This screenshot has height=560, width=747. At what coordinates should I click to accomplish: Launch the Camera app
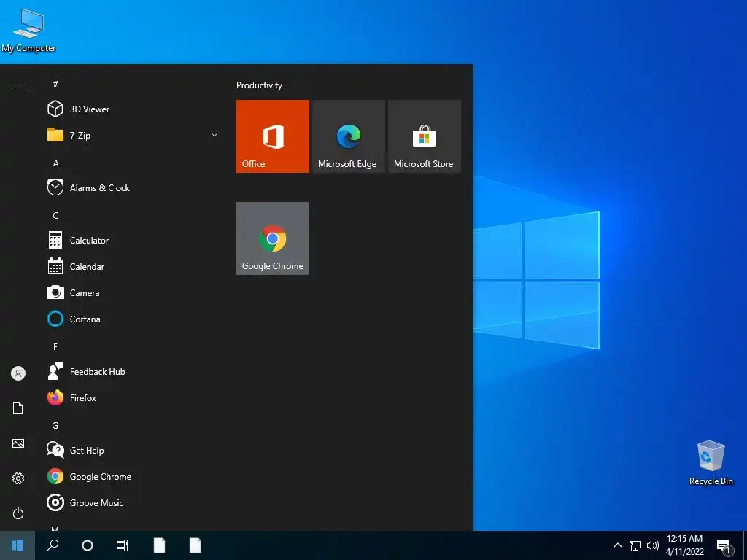tap(133, 293)
